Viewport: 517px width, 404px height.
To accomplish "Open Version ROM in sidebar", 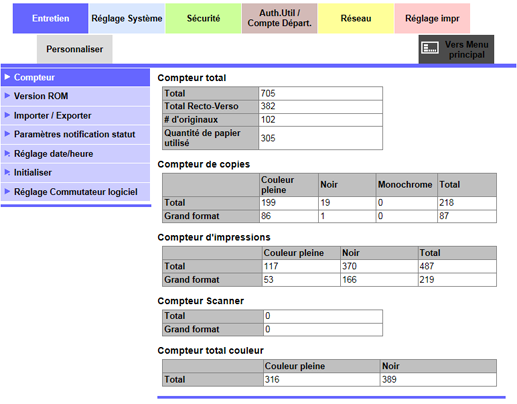I will point(75,96).
